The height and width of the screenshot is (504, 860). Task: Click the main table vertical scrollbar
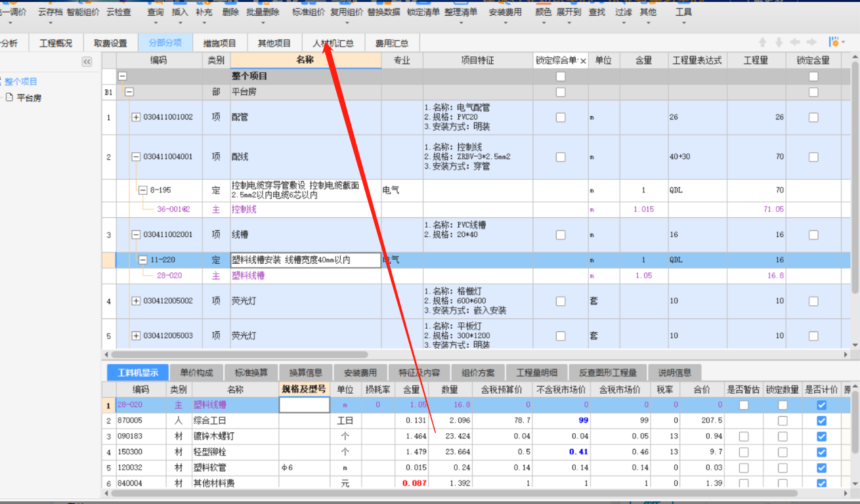tap(855, 177)
